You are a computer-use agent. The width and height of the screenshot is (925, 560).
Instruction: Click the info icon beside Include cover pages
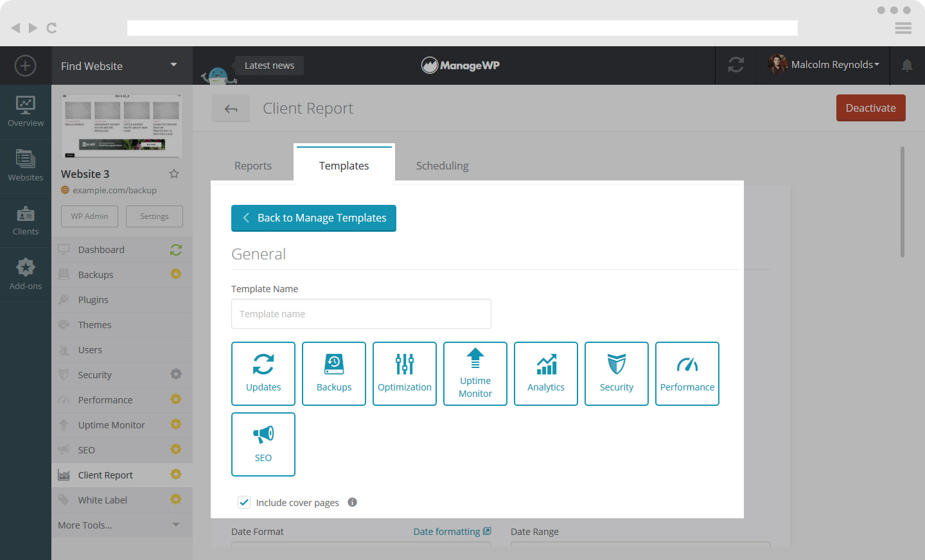[352, 502]
